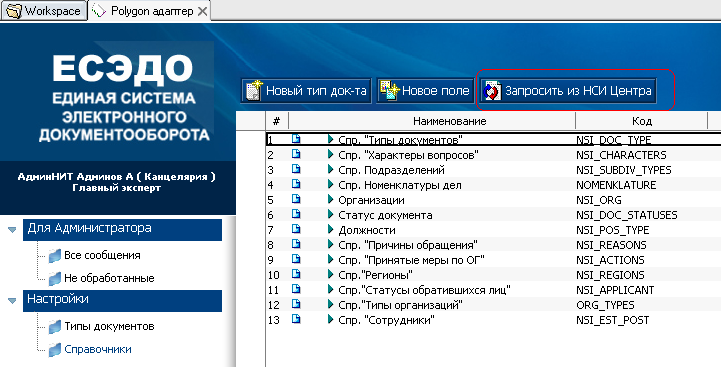
Task: Expand Спр. Номенклатуры дел row arrow
Action: coord(330,184)
